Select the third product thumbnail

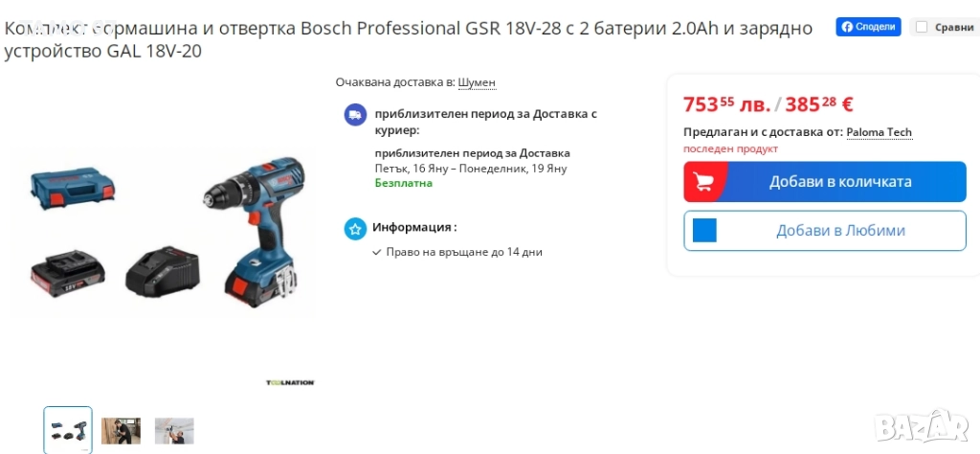pos(174,431)
